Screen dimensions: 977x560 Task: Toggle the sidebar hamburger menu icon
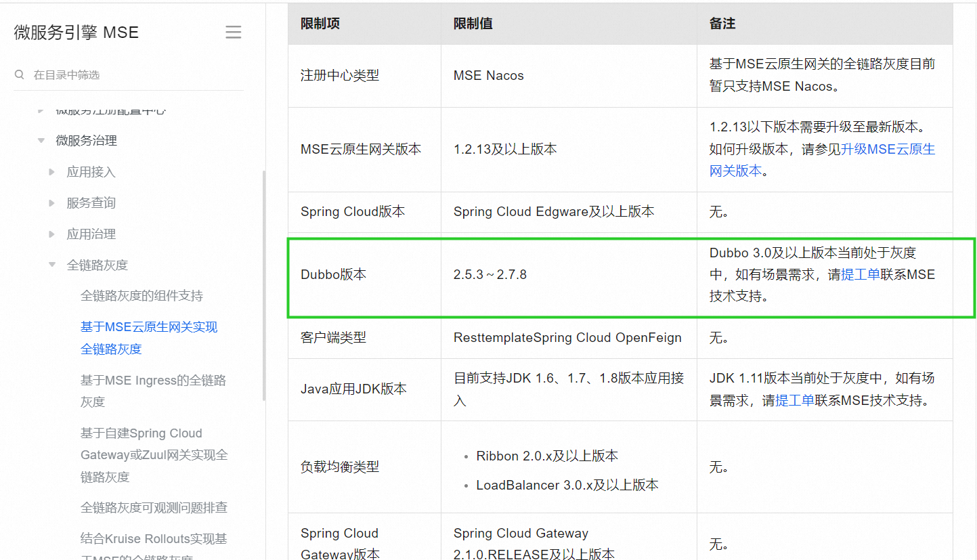pyautogui.click(x=234, y=33)
